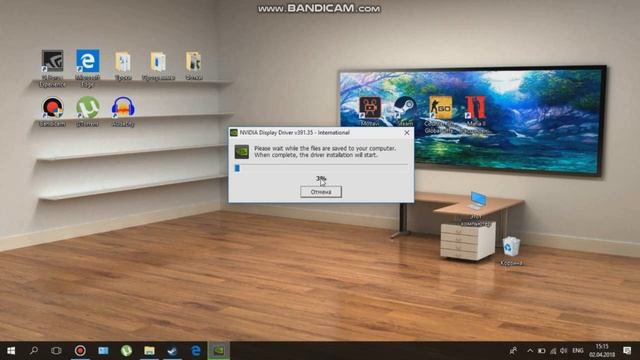
Task: Click the Отмена button in the NVIDIA dialog
Action: pos(321,192)
